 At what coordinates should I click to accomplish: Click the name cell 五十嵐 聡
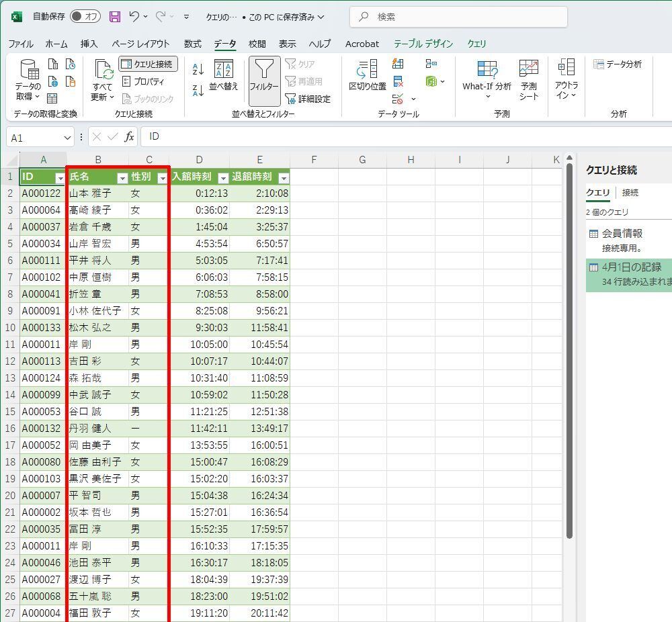[97, 596]
